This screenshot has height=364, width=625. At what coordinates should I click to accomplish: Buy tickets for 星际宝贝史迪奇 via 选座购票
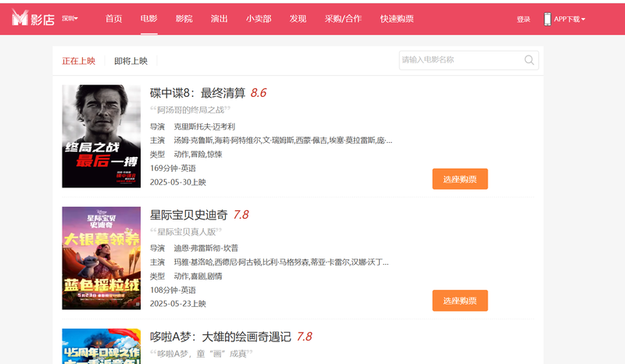click(460, 301)
